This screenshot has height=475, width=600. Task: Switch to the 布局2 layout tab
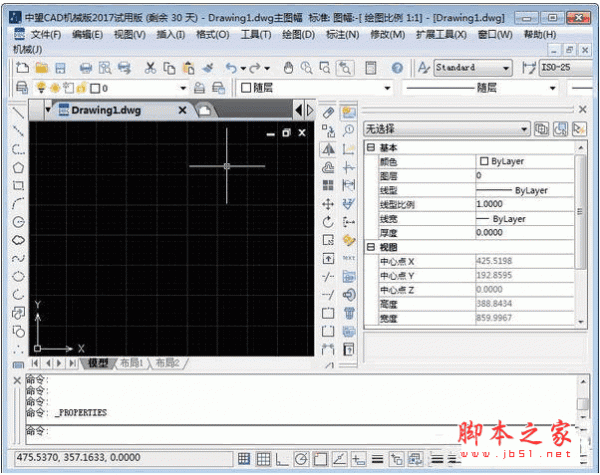click(x=167, y=363)
